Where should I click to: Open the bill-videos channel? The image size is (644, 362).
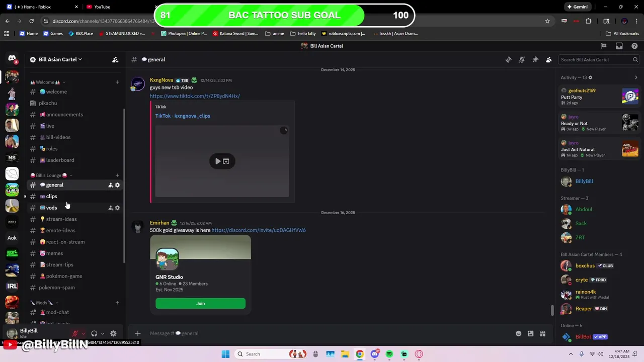point(75,137)
